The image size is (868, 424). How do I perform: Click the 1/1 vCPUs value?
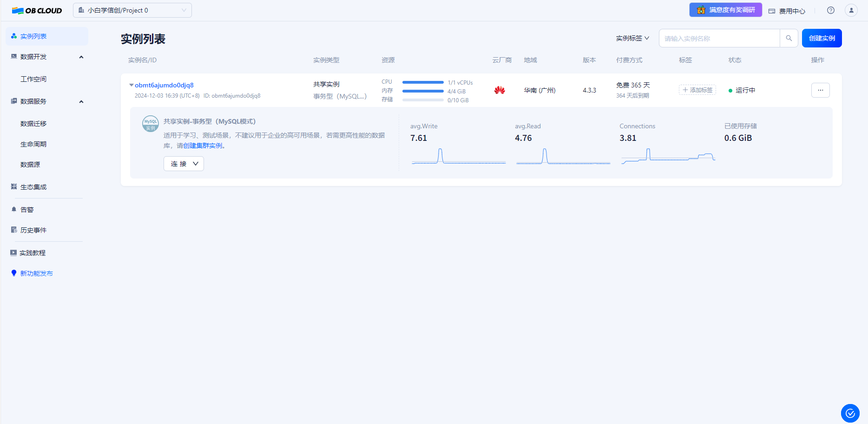click(x=460, y=83)
